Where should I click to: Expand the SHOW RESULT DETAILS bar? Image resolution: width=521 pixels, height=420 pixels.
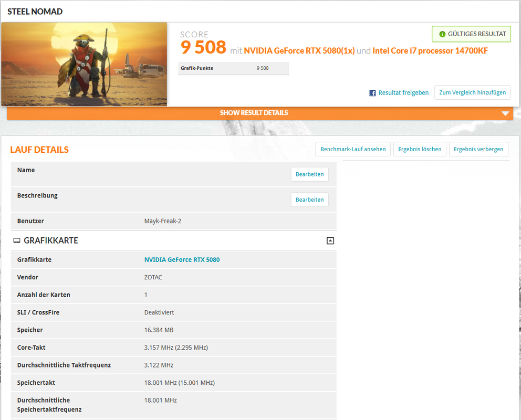[260, 113]
